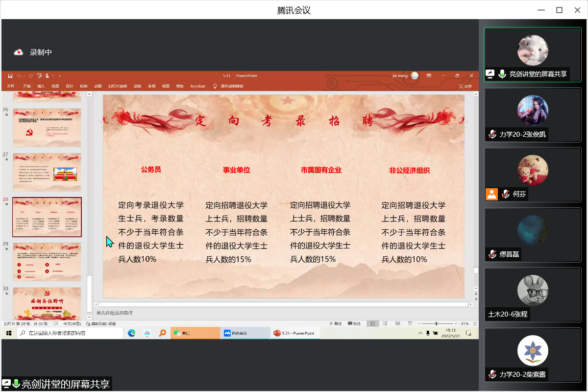Switch to the 审阅 (Review) ribbon tab

[152, 86]
